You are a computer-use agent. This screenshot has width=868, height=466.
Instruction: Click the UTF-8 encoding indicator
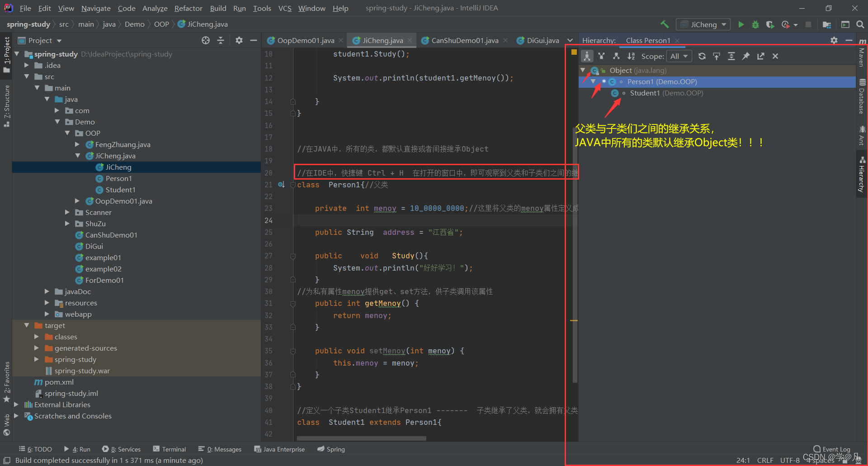pos(790,460)
